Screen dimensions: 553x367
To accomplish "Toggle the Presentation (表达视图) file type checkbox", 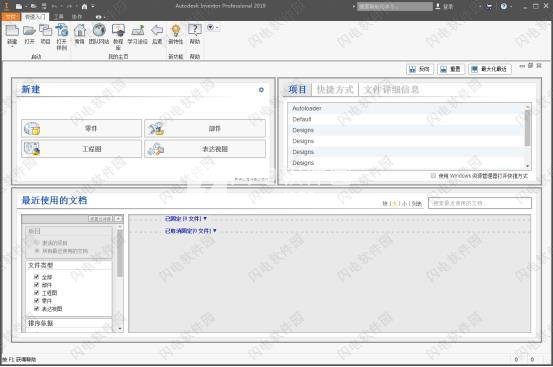I will coord(36,308).
